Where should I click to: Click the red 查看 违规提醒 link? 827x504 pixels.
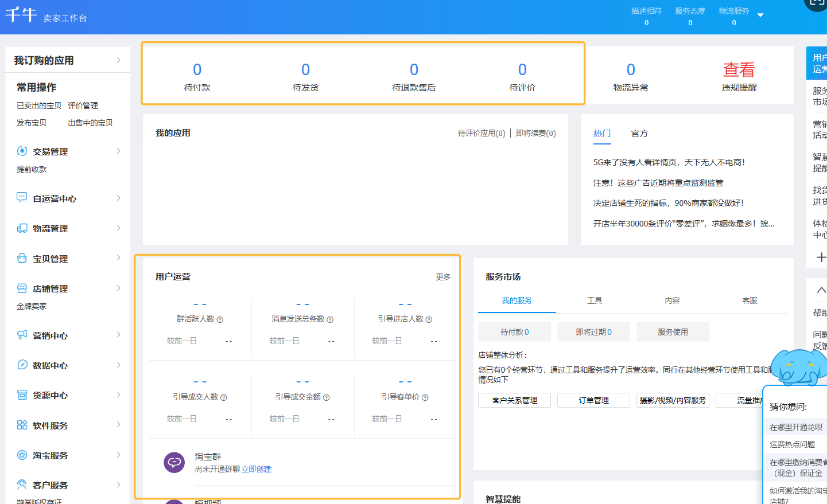click(x=739, y=70)
